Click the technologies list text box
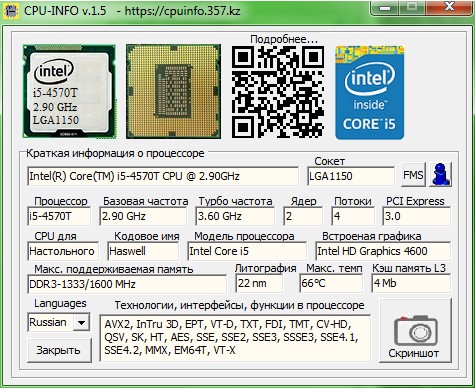Screen dimensions: 475x389 (235, 338)
